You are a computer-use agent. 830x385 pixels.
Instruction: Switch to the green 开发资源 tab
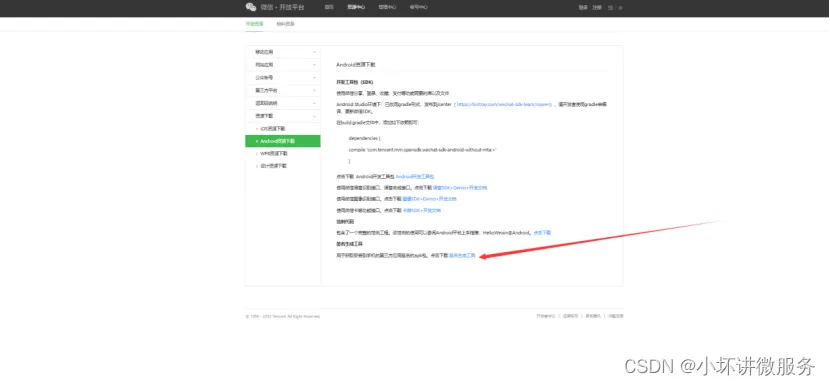254,24
